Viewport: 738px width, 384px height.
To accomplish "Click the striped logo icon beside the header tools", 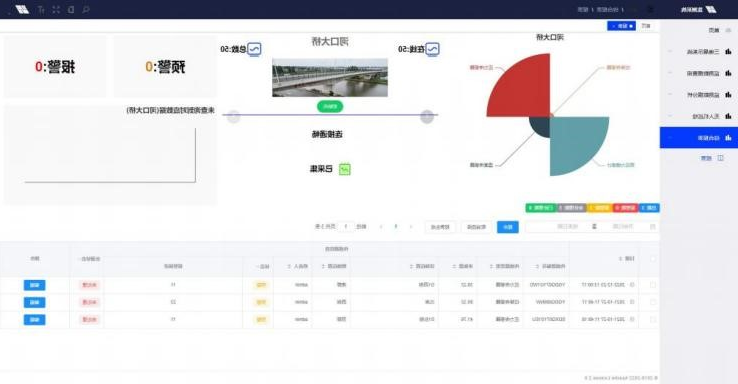I will [x=22, y=9].
